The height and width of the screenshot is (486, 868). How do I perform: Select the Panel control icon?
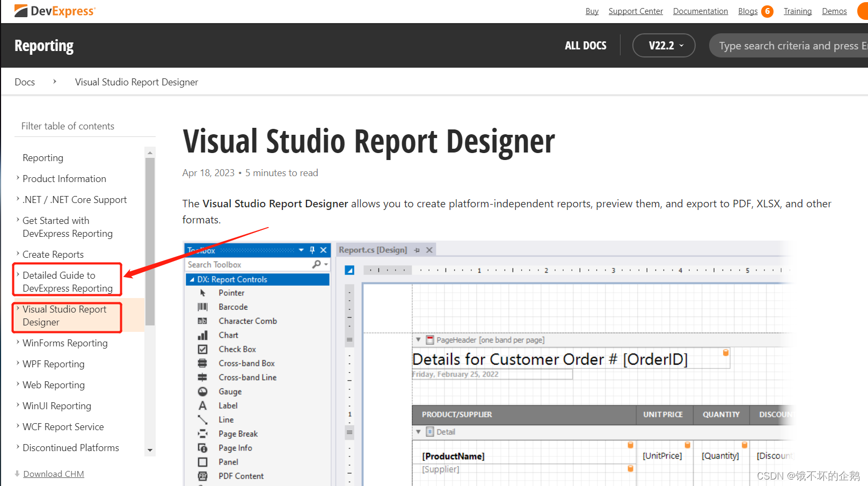(203, 462)
